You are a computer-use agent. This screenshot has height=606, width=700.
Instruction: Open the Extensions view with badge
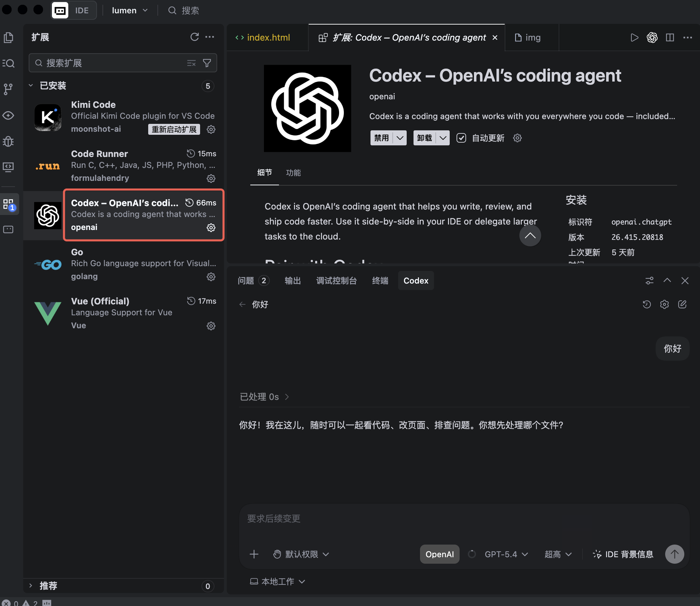pos(9,204)
